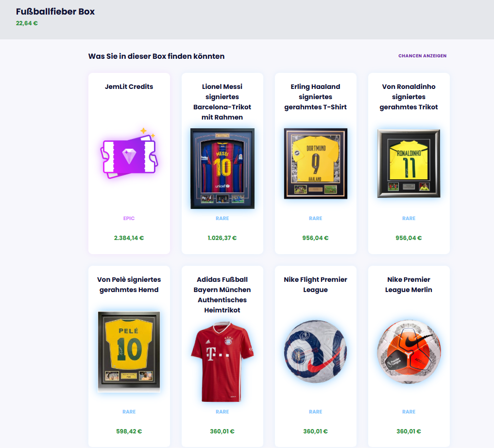
Task: Click the 1.026,37 € Messi jersey price
Action: click(222, 238)
